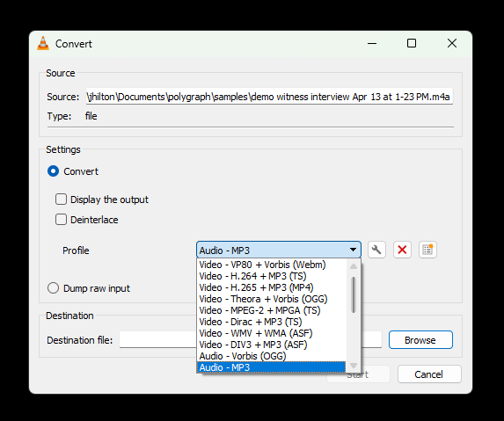
Task: Enable the Deinterlace checkbox
Action: [x=61, y=220]
